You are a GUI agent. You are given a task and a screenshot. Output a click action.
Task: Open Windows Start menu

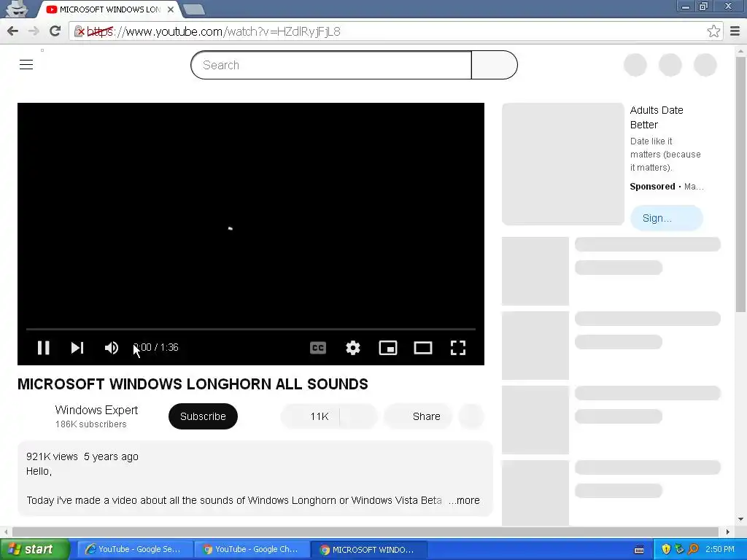tap(34, 550)
